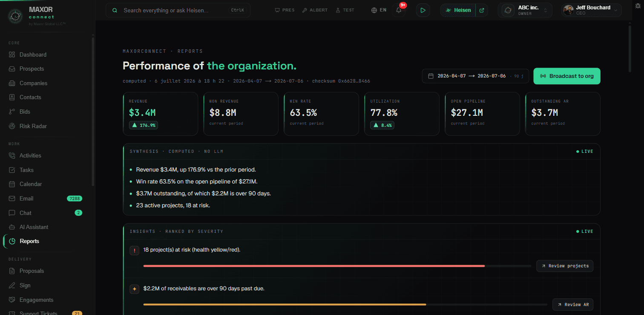Click the search magnifier icon

click(x=115, y=10)
